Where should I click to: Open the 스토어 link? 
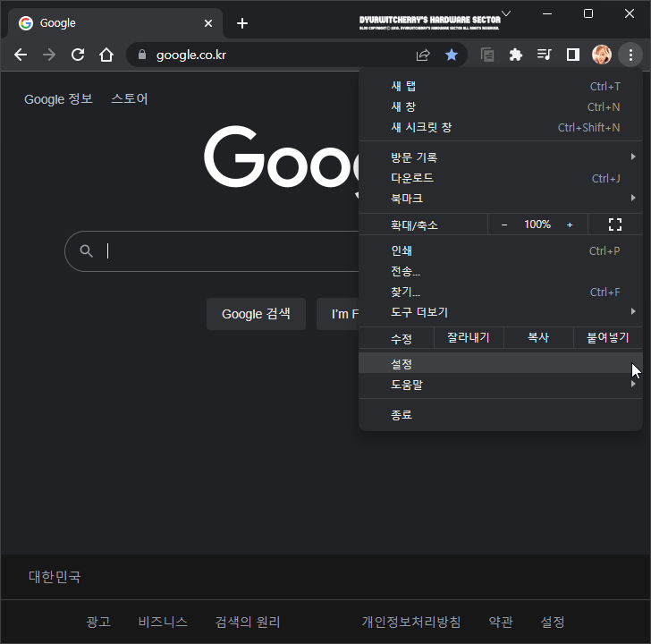[130, 99]
